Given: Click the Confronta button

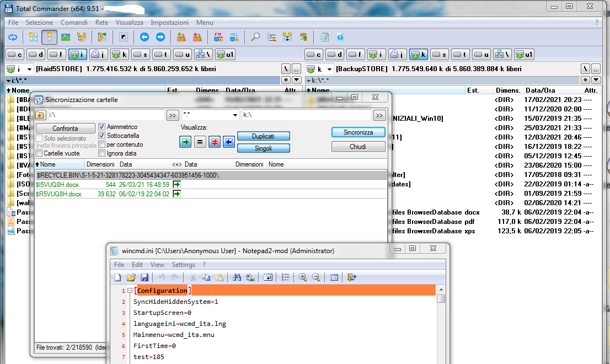Looking at the screenshot, I should click(x=65, y=129).
